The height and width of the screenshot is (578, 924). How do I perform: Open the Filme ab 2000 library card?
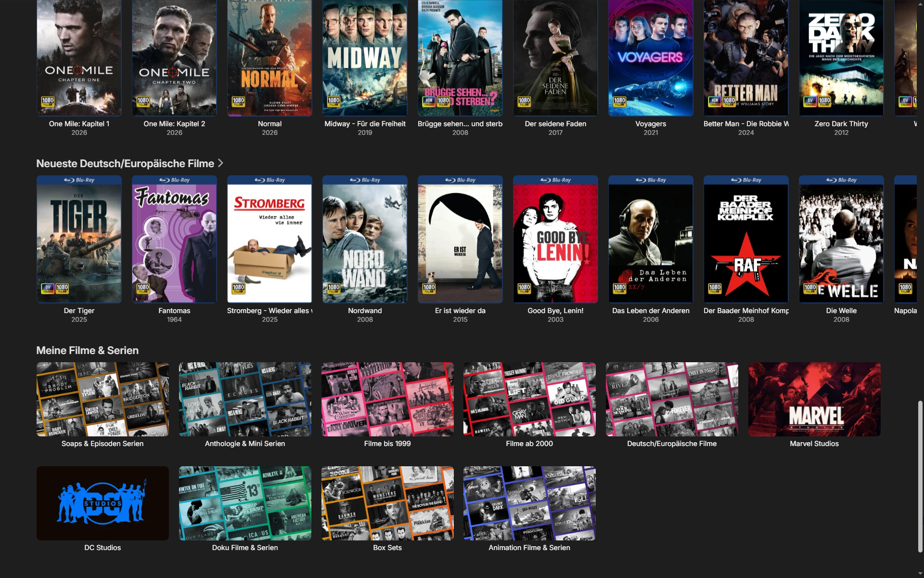point(529,399)
